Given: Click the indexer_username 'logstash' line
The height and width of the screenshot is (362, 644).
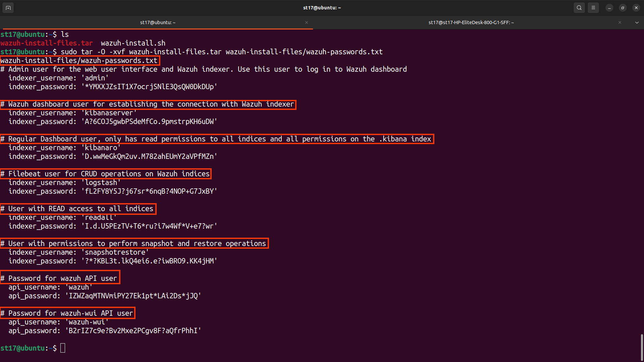Looking at the screenshot, I should point(65,182).
